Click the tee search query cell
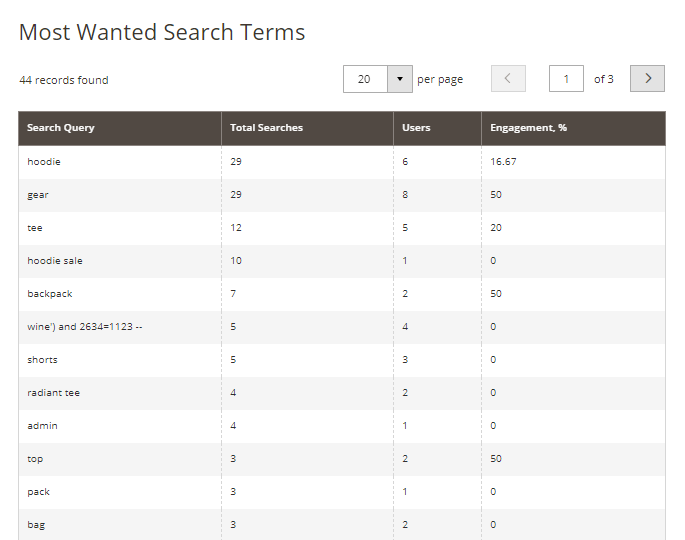This screenshot has height=540, width=685. pos(35,228)
